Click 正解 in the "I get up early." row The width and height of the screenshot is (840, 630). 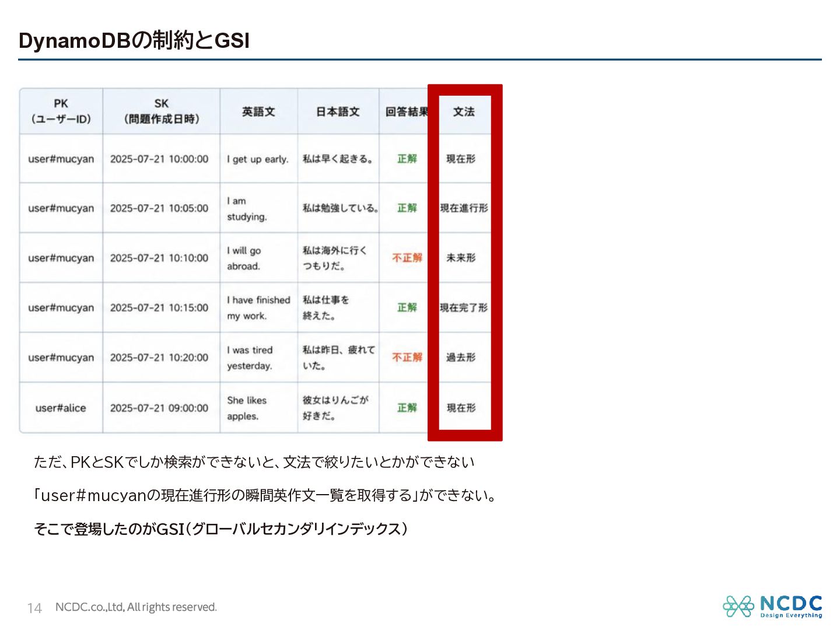click(x=407, y=159)
